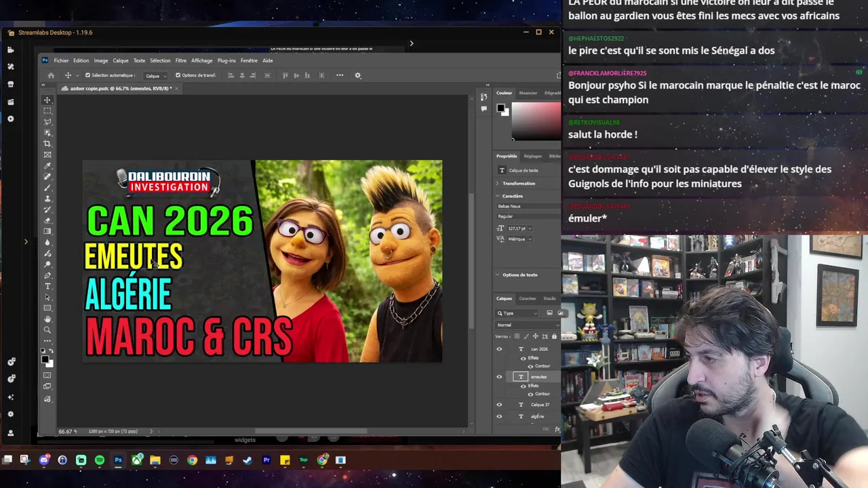The image size is (868, 488).
Task: Open the Regular font style dropdown
Action: point(528,216)
